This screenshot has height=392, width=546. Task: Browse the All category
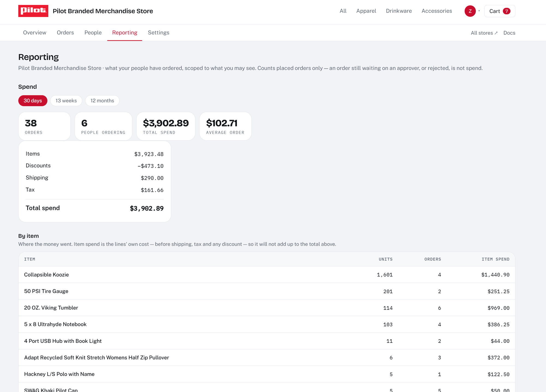(x=343, y=11)
